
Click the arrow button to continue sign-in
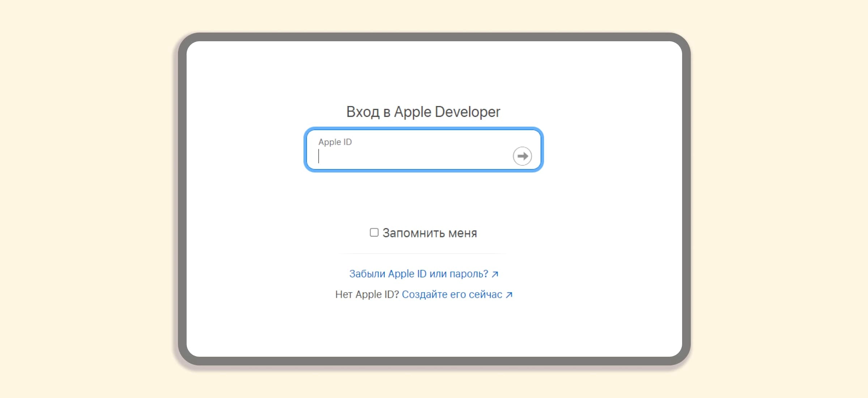(522, 156)
